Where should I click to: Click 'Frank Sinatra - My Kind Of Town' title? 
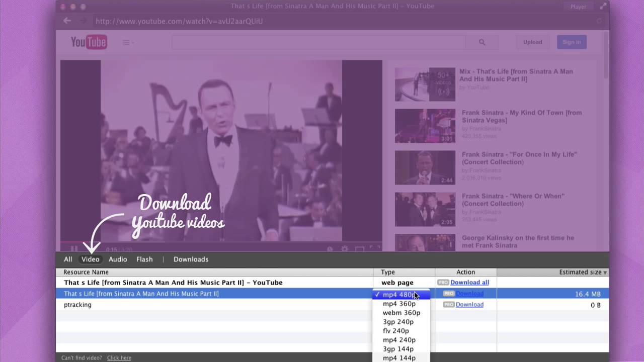pyautogui.click(x=522, y=117)
